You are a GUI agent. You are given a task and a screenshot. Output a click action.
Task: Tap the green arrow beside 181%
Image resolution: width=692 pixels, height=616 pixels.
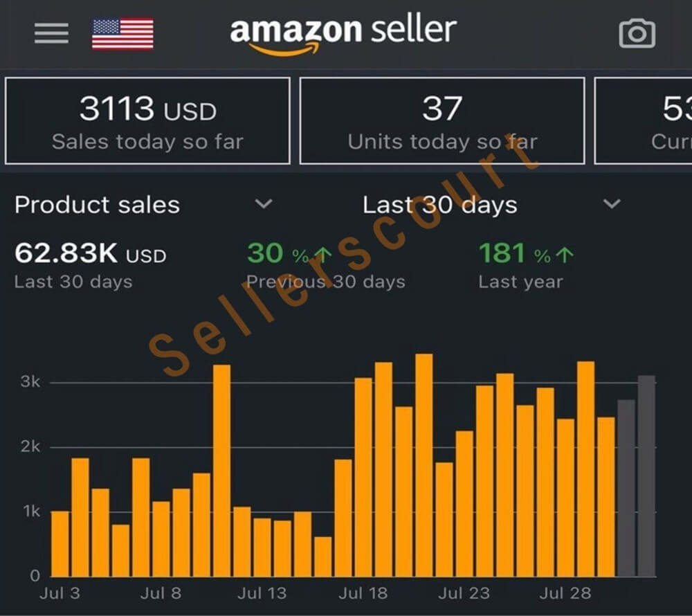(x=564, y=255)
